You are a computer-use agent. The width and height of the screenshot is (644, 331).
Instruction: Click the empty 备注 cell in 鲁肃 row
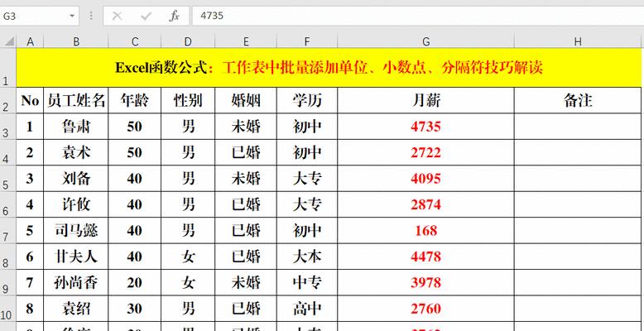coord(578,127)
